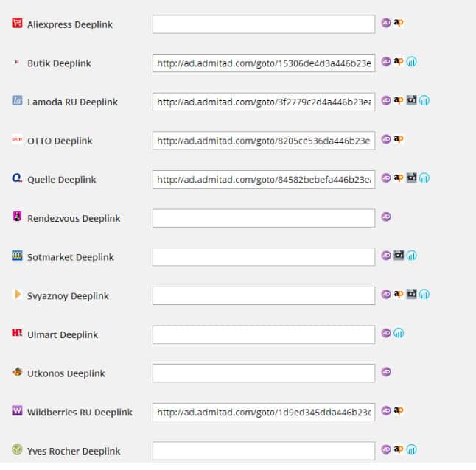Click the red Aliexpress shop logo
This screenshot has width=476, height=470.
click(17, 24)
